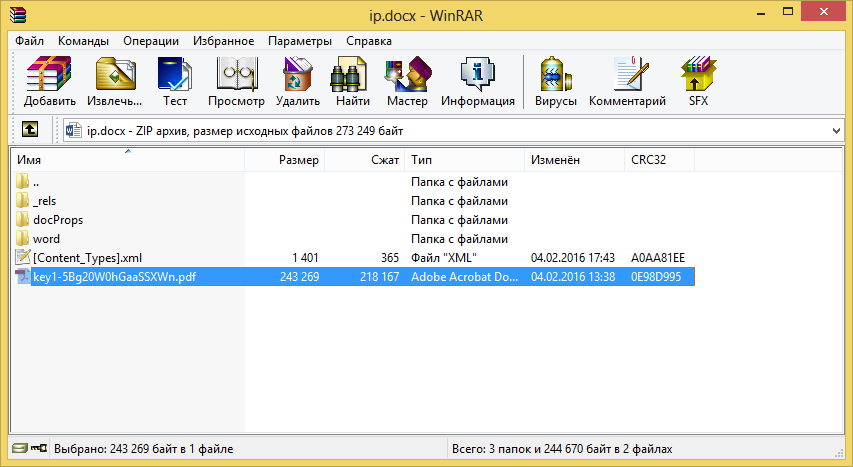
Task: Close the WinRAR window
Action: tap(824, 11)
